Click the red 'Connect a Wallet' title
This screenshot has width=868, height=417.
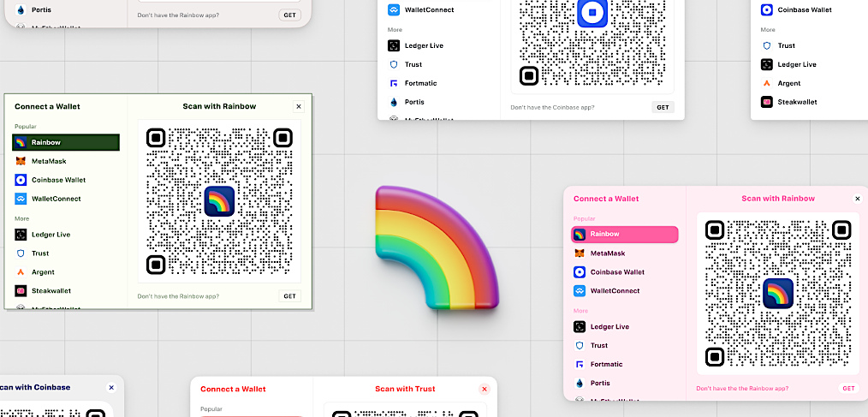(233, 389)
